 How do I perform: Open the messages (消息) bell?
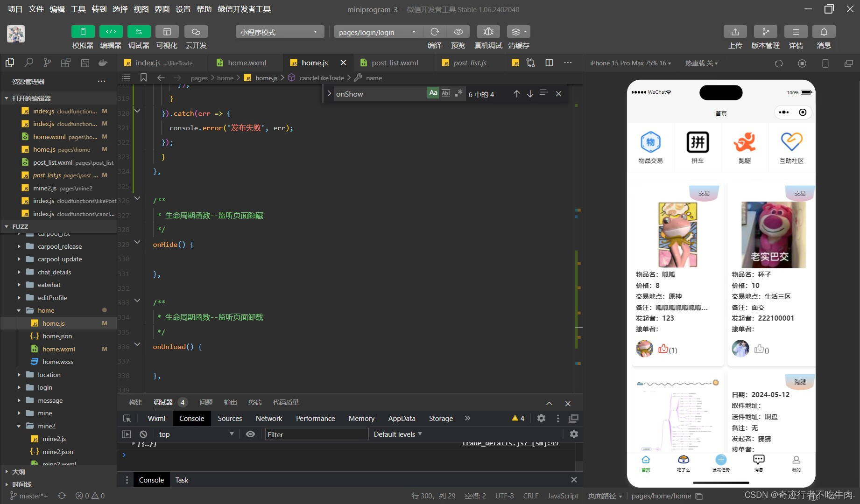(824, 32)
